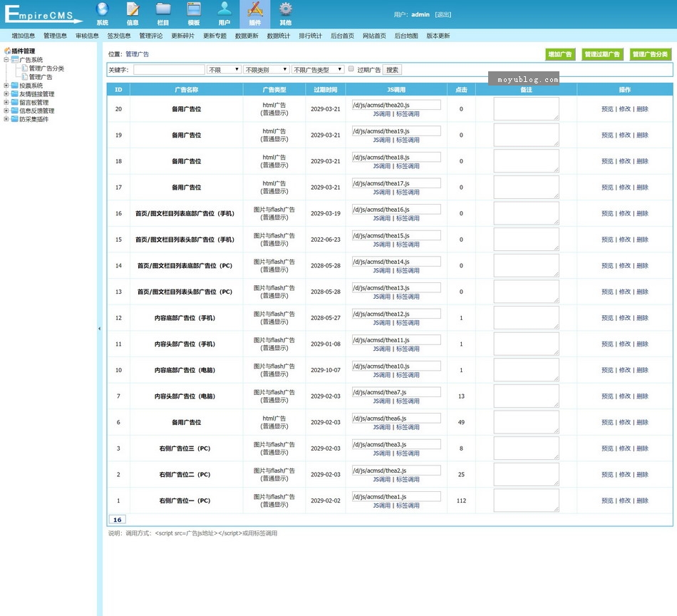
Task: Click the 2022-06-23 expiry date cell
Action: click(326, 240)
